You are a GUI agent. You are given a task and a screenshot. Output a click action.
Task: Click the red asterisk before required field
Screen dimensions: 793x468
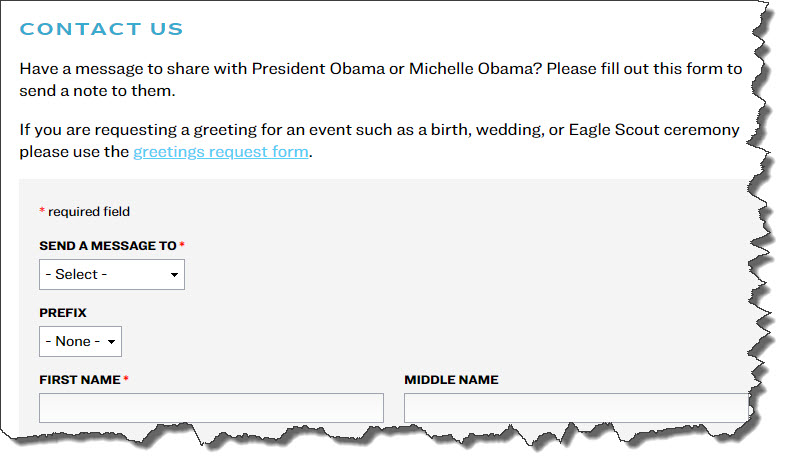pyautogui.click(x=42, y=212)
